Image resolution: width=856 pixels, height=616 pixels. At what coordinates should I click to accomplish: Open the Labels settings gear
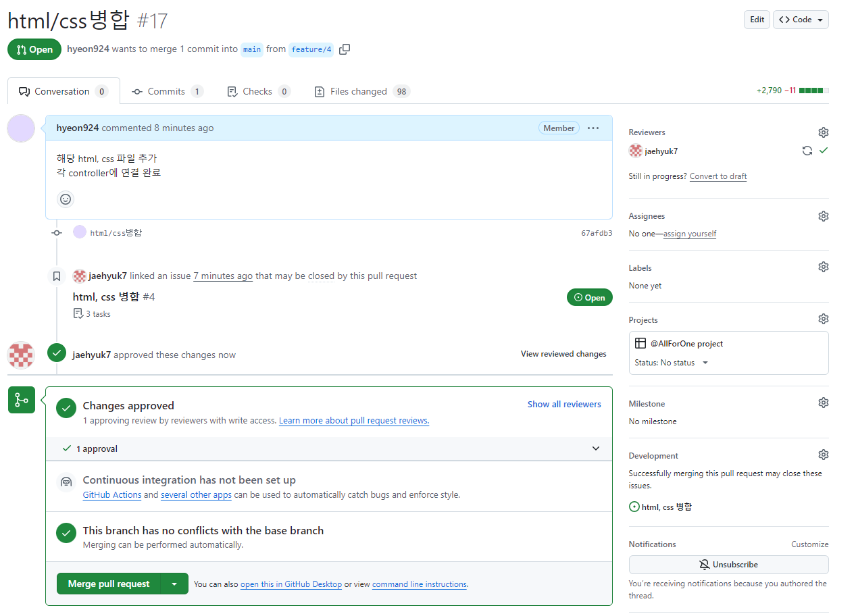(823, 266)
